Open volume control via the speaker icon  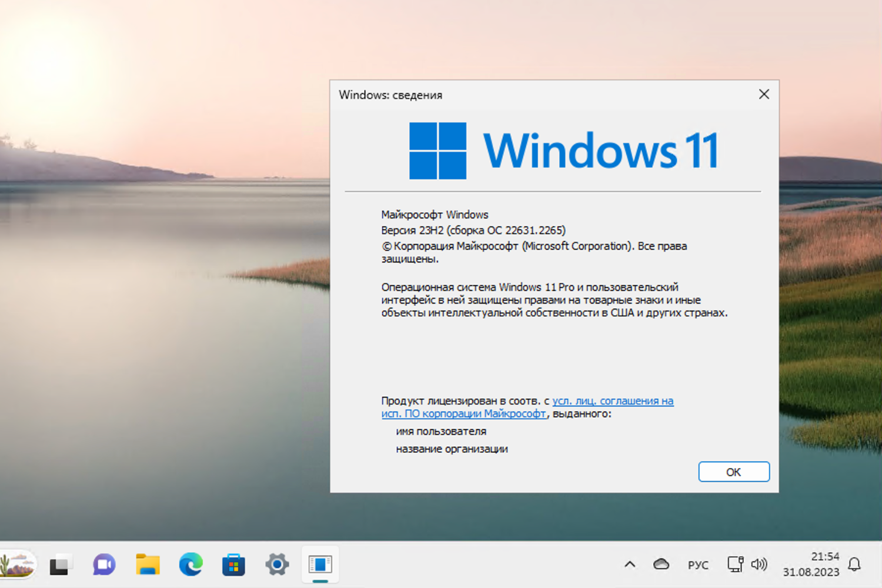760,564
